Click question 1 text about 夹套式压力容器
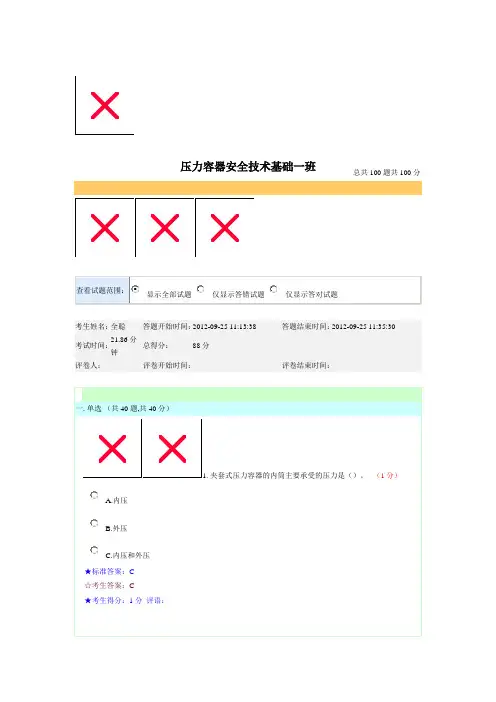496x702 pixels. (283, 475)
